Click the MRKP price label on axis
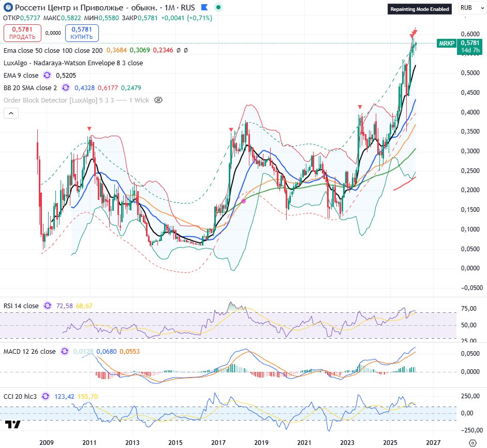Image resolution: width=487 pixels, height=448 pixels. (445, 43)
